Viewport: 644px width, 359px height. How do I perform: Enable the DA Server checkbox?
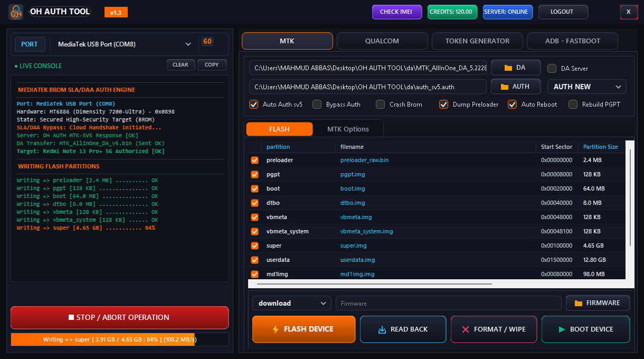552,68
